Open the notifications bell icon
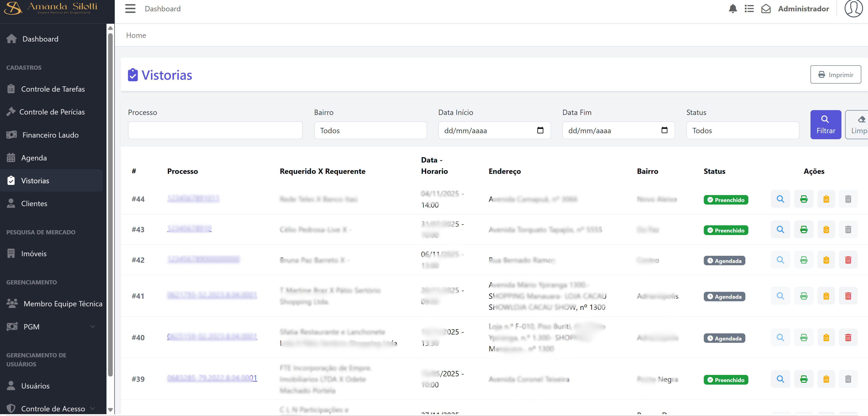The width and height of the screenshot is (868, 416). coord(733,9)
